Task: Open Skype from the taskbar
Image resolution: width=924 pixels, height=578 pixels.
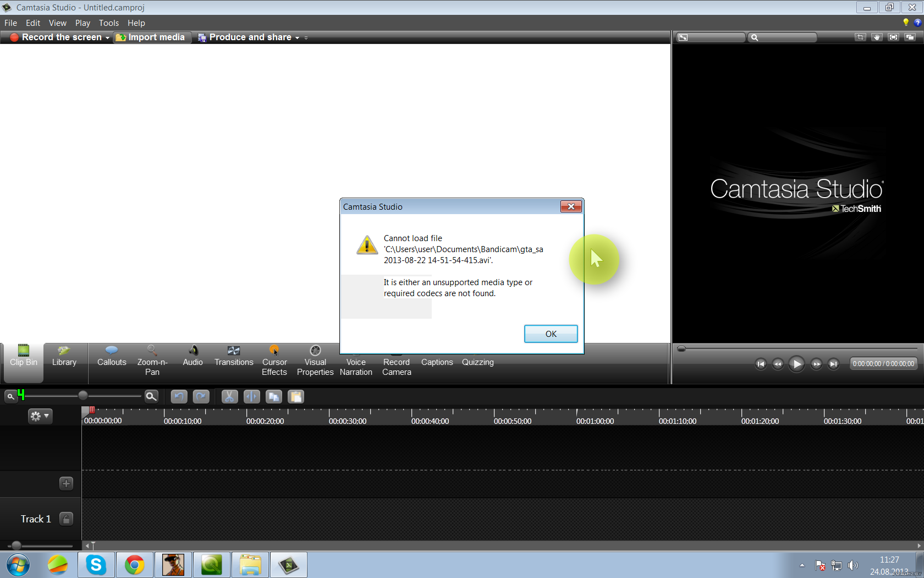Action: pyautogui.click(x=96, y=565)
